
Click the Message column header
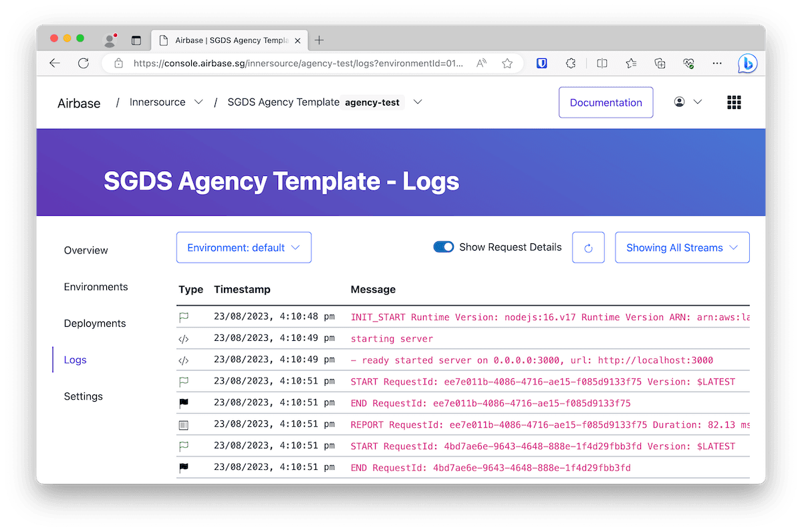373,289
